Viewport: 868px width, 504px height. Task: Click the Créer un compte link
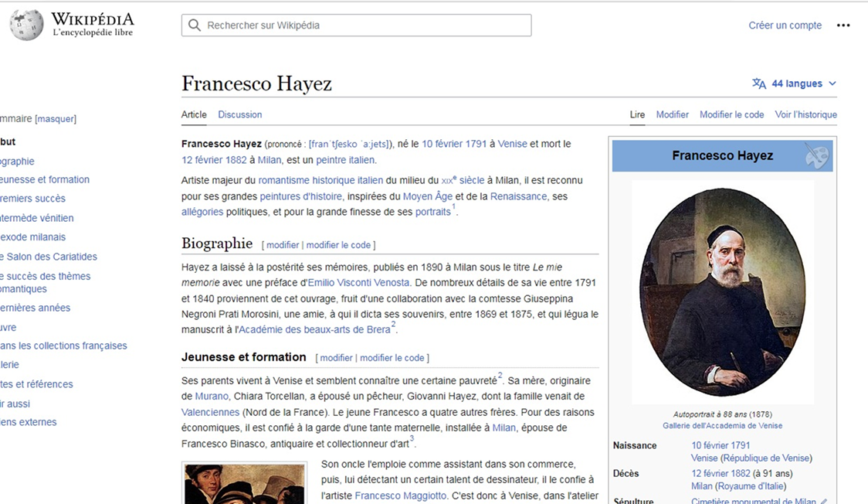[785, 26]
